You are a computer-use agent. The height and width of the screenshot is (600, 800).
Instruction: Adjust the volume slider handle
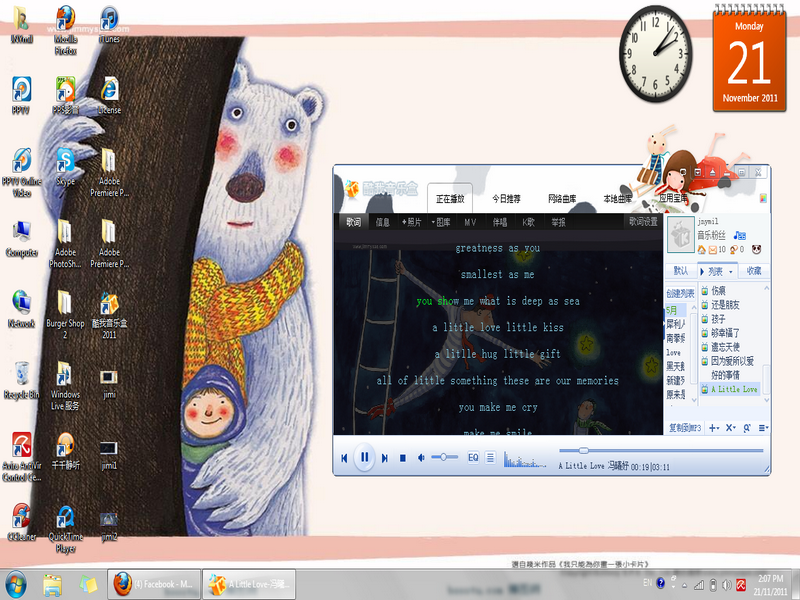(x=443, y=457)
